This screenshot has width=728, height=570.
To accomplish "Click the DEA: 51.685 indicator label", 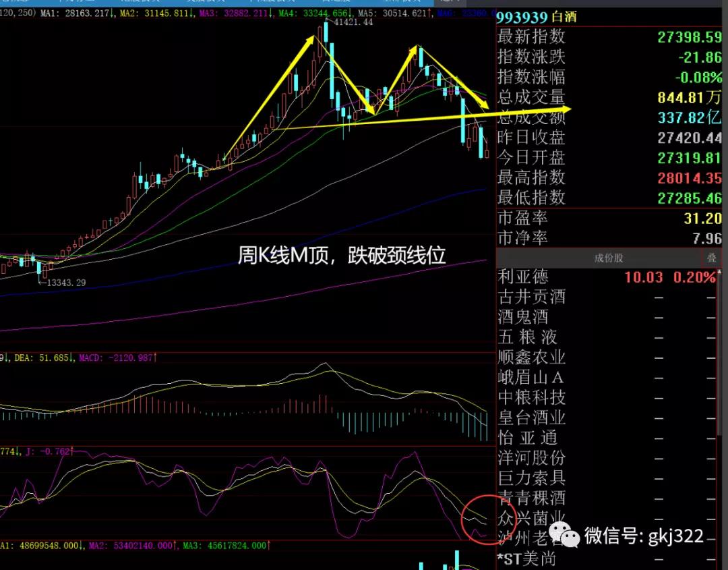I will [x=44, y=358].
